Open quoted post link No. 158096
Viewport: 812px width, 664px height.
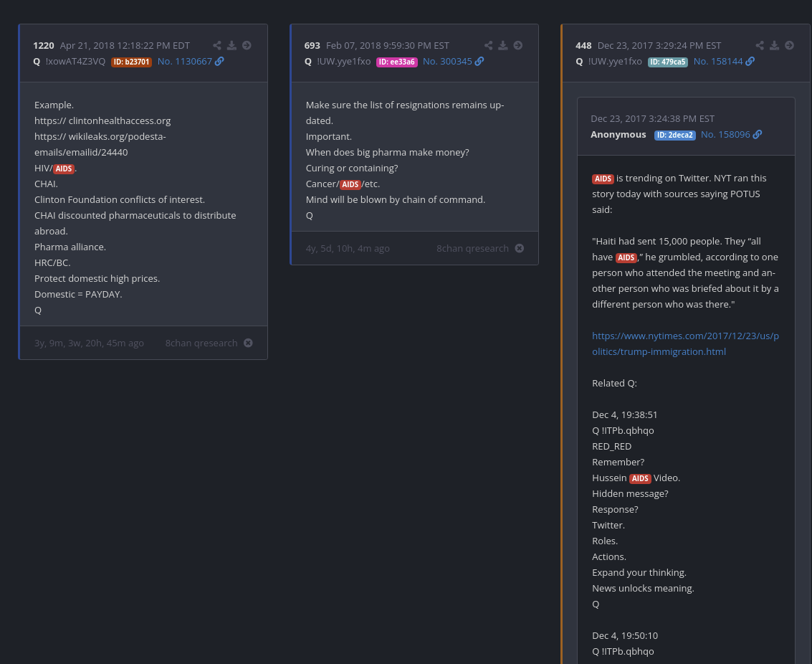(x=725, y=134)
